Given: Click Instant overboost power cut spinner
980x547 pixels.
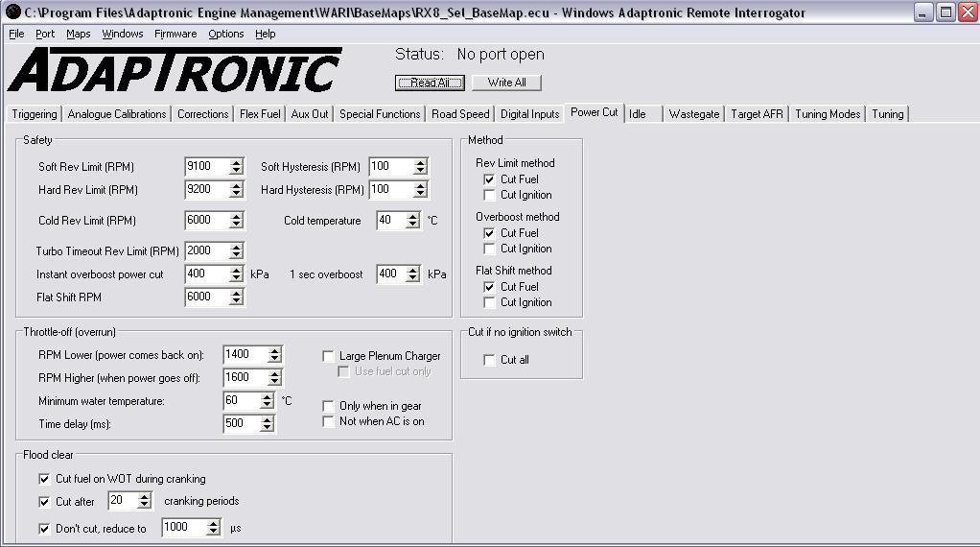Looking at the screenshot, I should 236,273.
